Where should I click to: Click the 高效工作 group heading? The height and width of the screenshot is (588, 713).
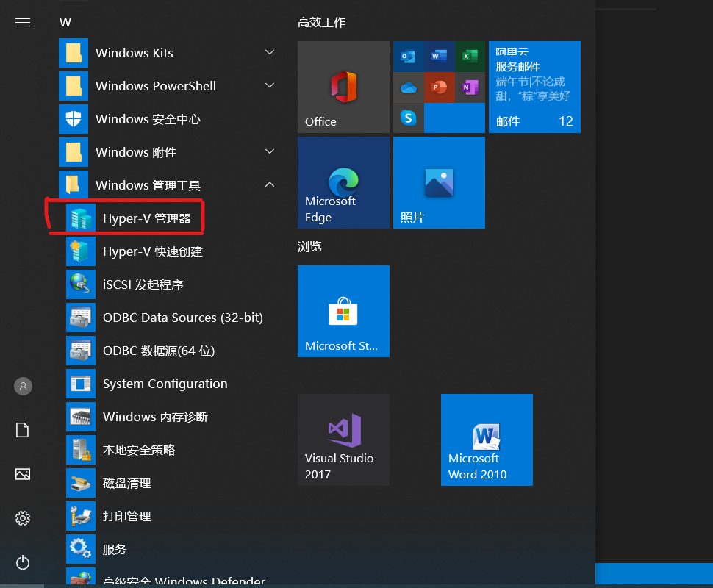point(321,22)
